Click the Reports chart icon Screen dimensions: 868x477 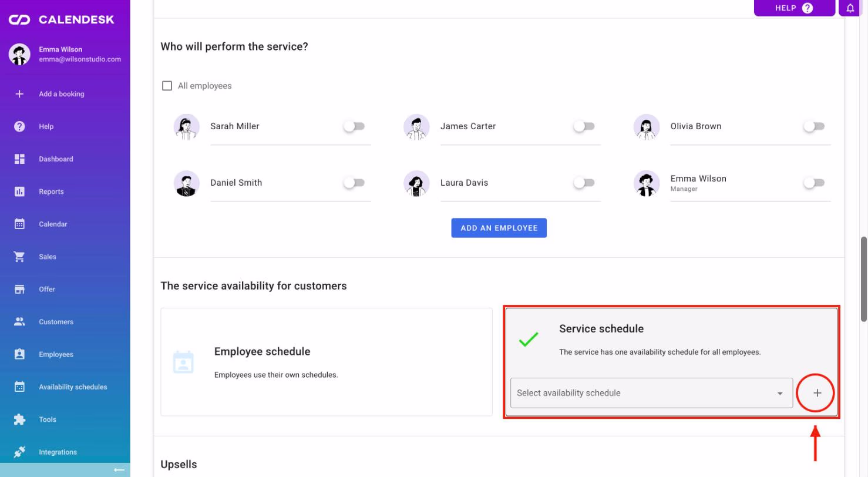pos(19,192)
